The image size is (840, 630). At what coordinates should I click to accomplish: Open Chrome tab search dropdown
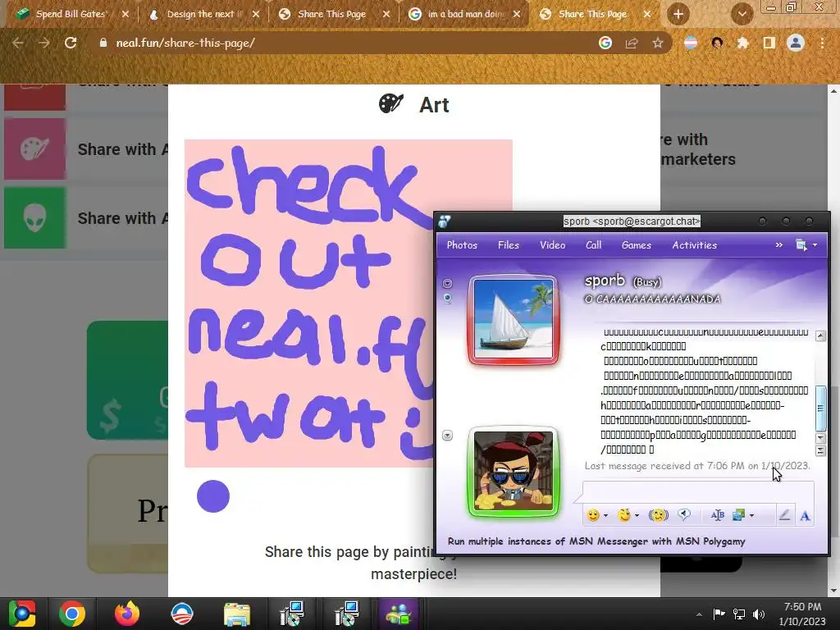pyautogui.click(x=742, y=15)
